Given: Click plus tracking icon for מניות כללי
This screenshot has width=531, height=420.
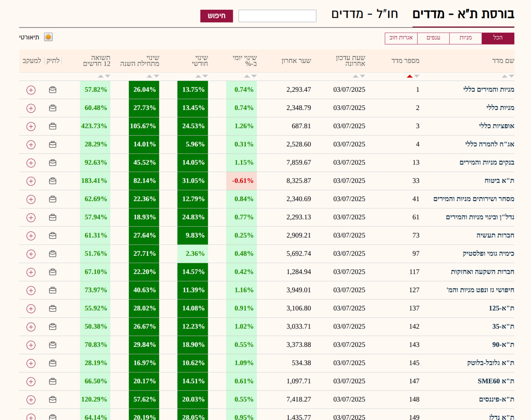Looking at the screenshot, I should (31, 108).
